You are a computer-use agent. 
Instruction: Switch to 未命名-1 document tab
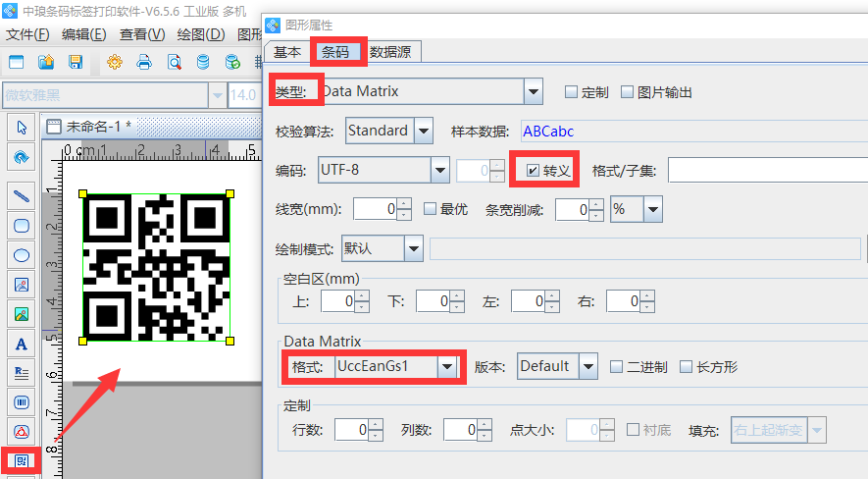point(98,127)
